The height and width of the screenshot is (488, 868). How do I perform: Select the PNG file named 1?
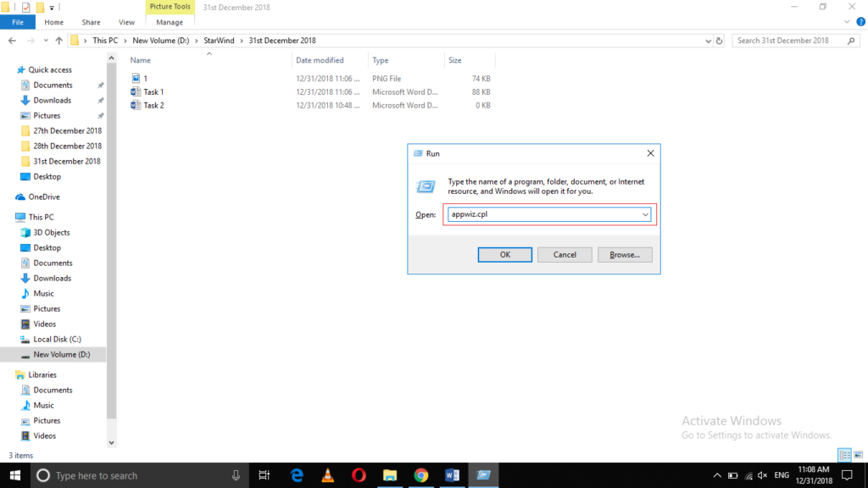(146, 79)
